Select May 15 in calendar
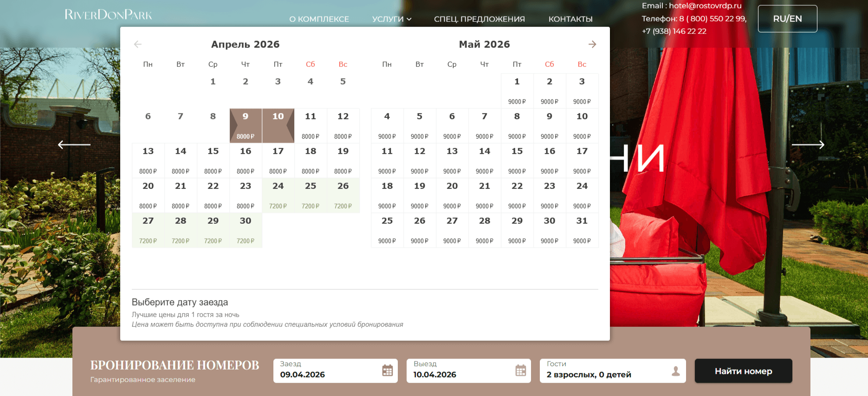 517,161
